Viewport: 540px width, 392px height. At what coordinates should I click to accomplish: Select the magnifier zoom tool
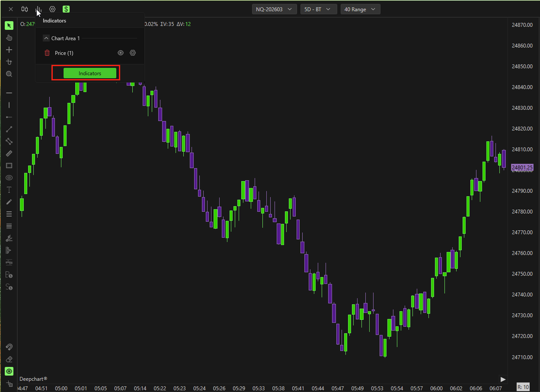[x=9, y=74]
